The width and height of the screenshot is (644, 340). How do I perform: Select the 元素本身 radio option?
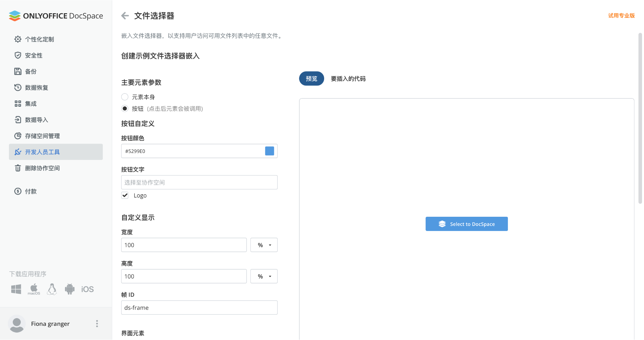(125, 97)
